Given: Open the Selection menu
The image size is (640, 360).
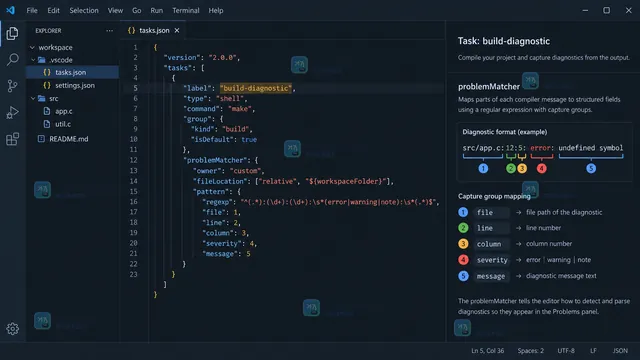Looking at the screenshot, I should pyautogui.click(x=84, y=10).
